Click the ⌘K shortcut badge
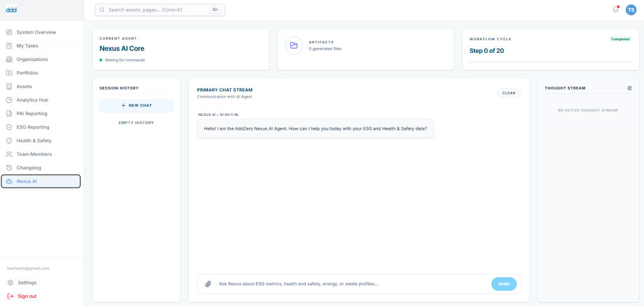Viewport: 644px width, 306px height. [215, 10]
